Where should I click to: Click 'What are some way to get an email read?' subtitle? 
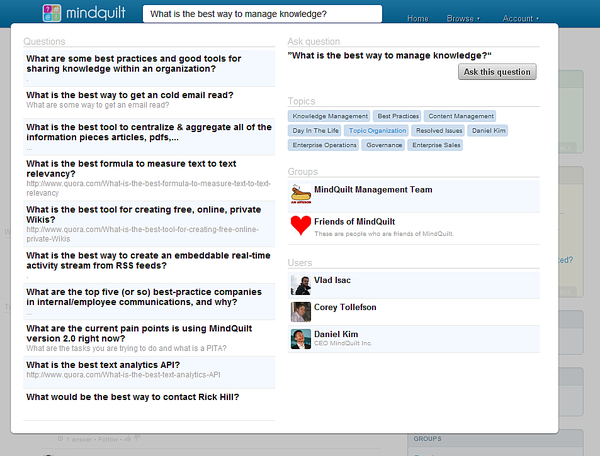click(x=98, y=105)
